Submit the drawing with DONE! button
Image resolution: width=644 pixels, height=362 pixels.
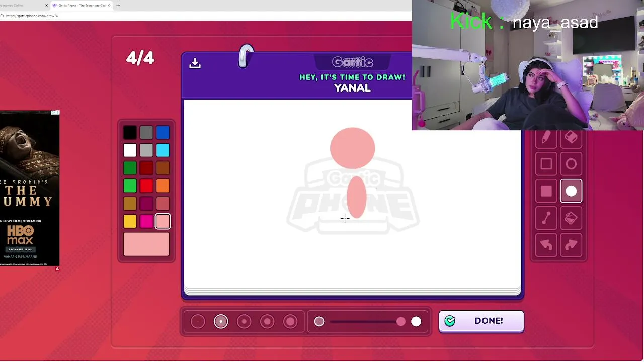tap(481, 321)
